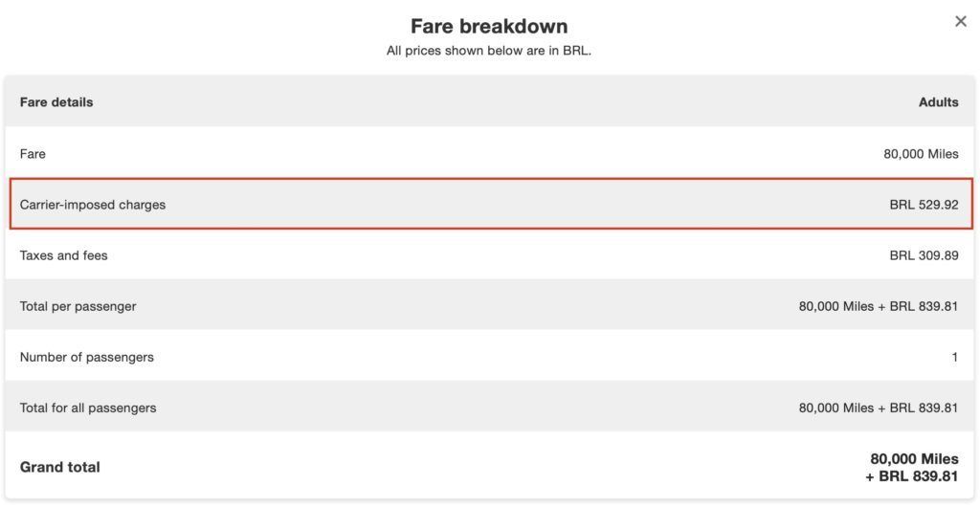Image resolution: width=980 pixels, height=507 pixels.
Task: Click the Fare breakdown heading
Action: [489, 26]
